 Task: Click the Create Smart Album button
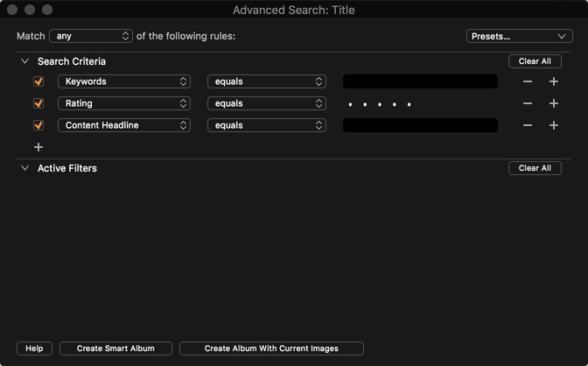pos(115,348)
